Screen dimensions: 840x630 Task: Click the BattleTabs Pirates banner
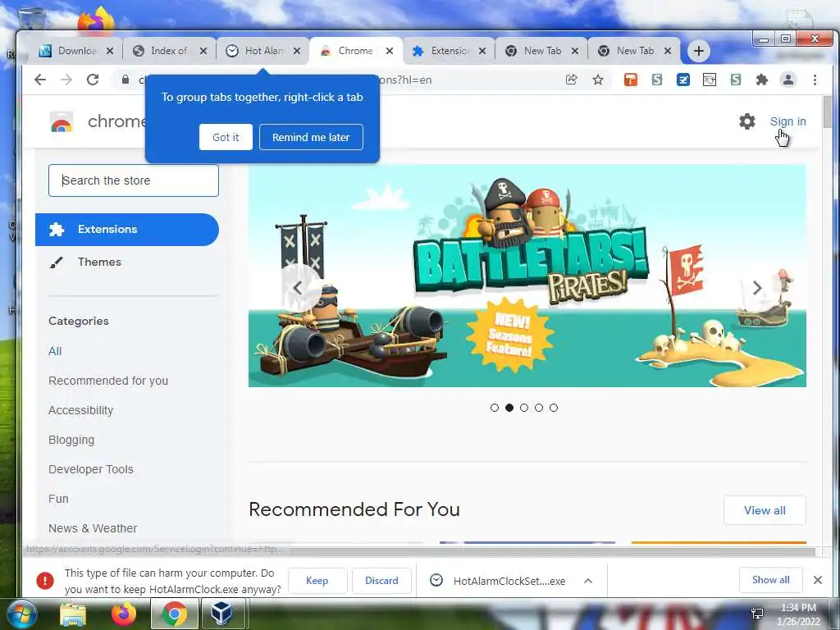point(527,276)
